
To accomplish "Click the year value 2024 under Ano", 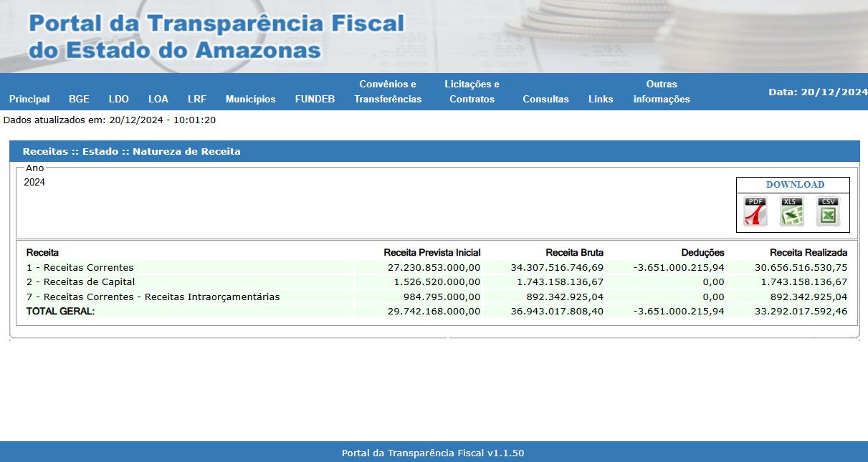I will click(34, 182).
